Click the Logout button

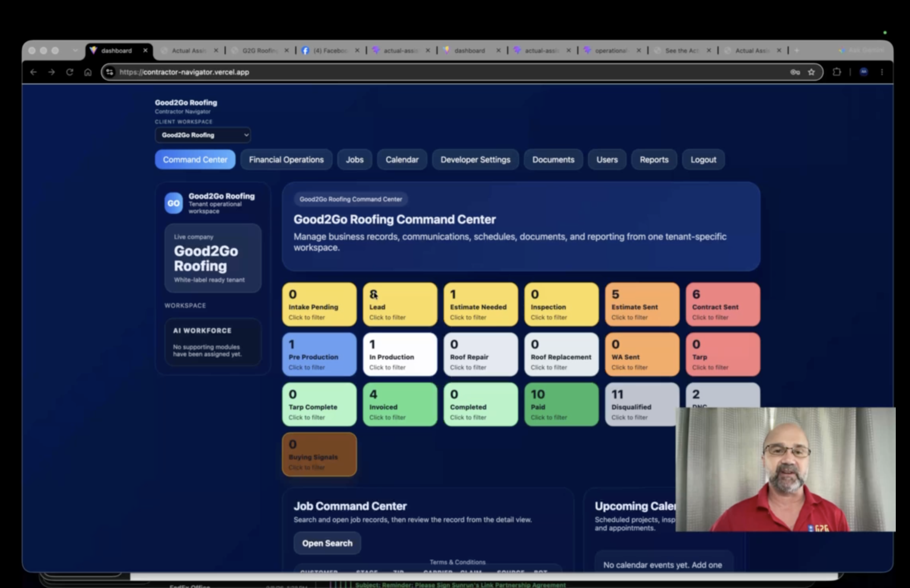coord(703,160)
